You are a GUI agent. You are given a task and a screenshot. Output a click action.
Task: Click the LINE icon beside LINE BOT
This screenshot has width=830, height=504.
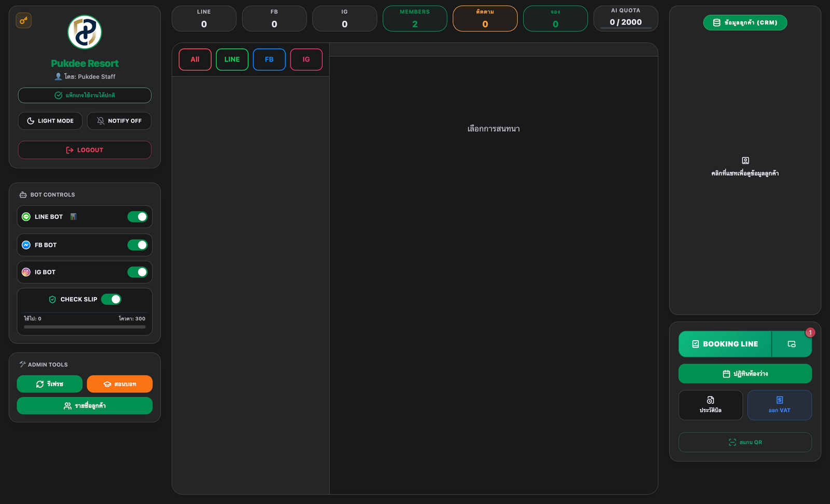tap(25, 217)
